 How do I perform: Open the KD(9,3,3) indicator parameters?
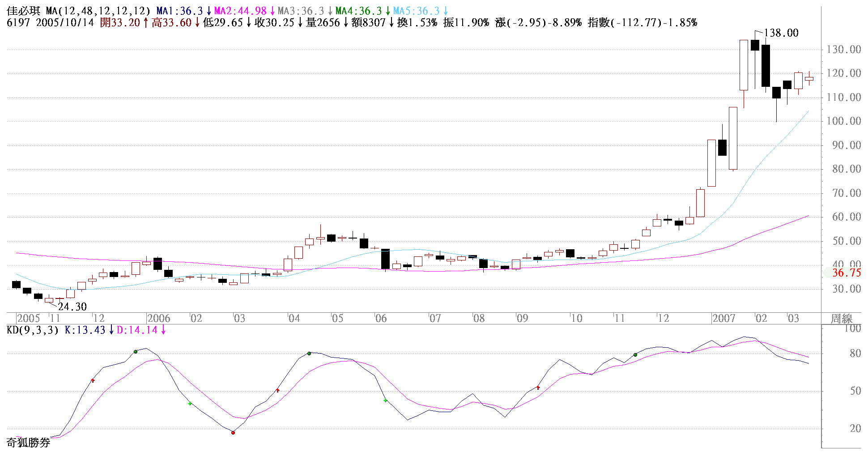pos(33,330)
